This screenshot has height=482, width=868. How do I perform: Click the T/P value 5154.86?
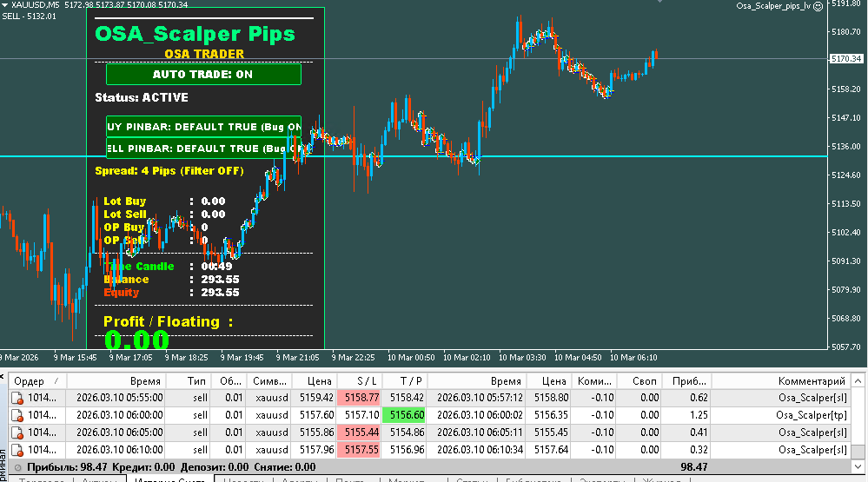tap(407, 432)
